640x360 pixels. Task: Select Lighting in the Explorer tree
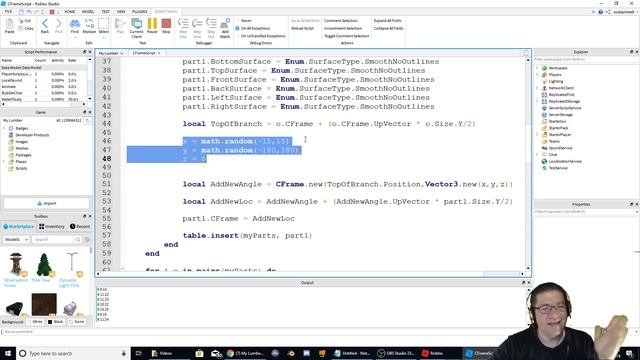[556, 81]
